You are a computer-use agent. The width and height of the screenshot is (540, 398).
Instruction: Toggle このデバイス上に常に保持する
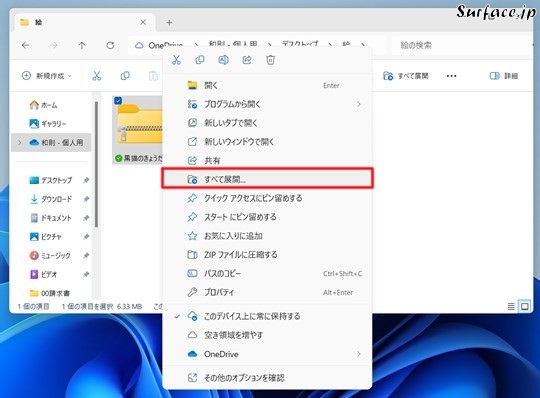pyautogui.click(x=267, y=316)
